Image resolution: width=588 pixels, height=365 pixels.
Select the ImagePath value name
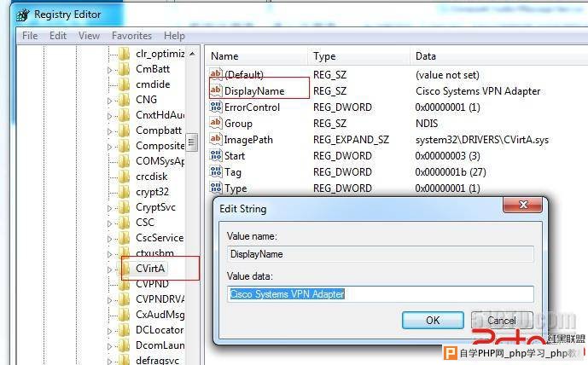tap(248, 139)
